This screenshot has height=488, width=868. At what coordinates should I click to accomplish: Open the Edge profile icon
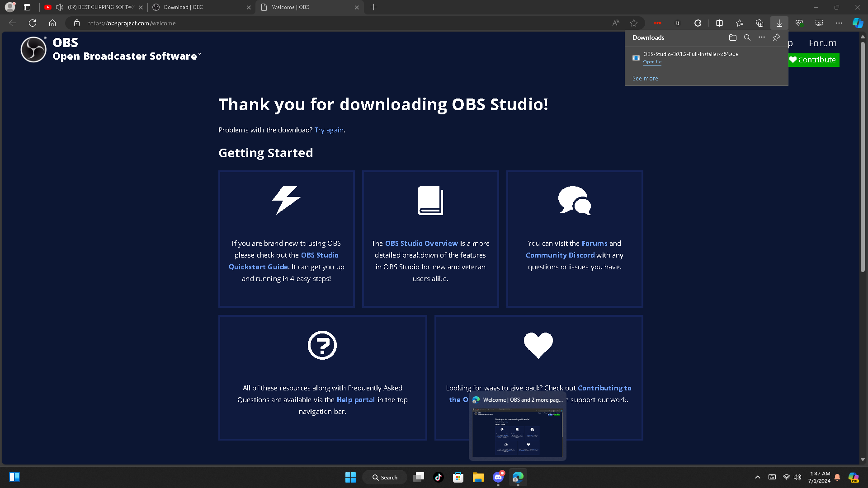[10, 7]
